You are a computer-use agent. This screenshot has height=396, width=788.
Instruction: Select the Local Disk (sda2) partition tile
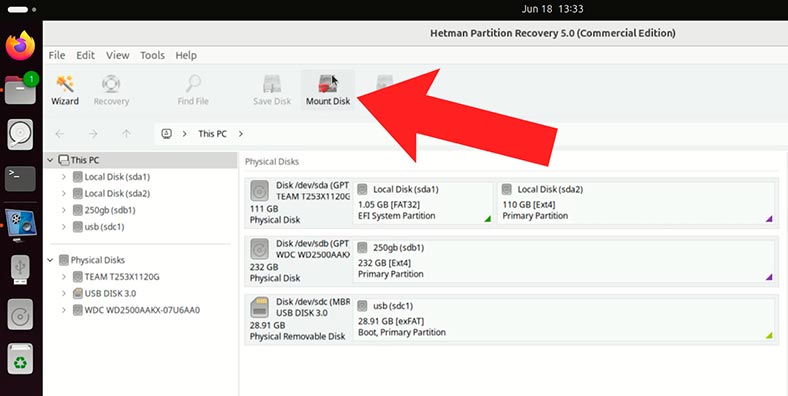click(x=636, y=203)
